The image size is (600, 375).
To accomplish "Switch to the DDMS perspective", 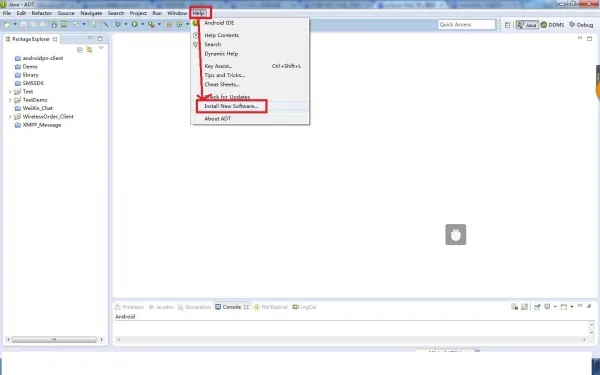I will tap(552, 25).
